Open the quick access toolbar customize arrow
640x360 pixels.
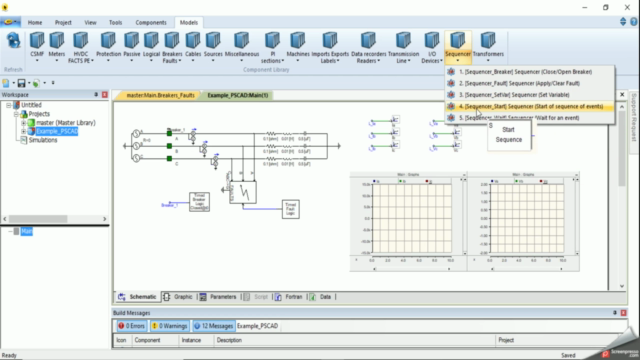click(53, 83)
